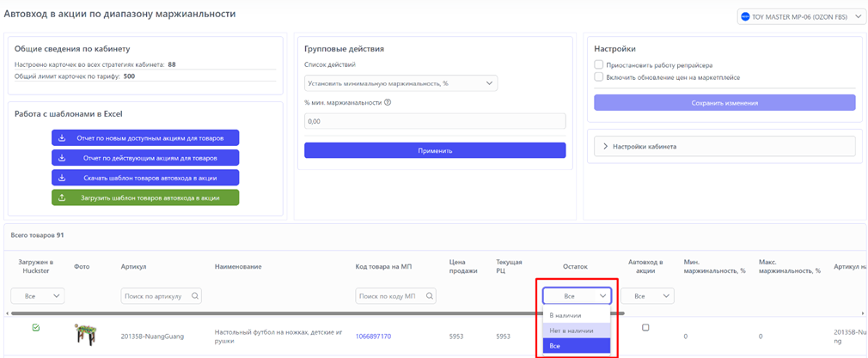
Task: Click the magnifier icon in the 'Поиск по коду МП' field
Action: [x=429, y=296]
